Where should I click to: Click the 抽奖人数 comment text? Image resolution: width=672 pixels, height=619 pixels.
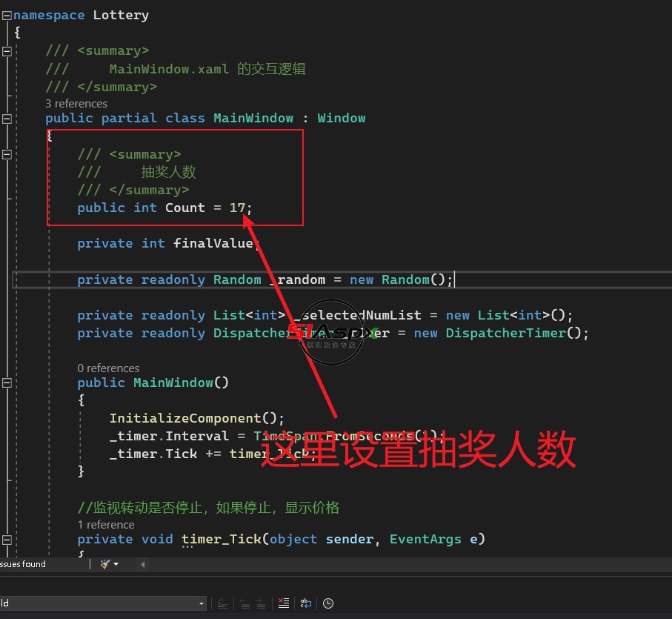(168, 172)
